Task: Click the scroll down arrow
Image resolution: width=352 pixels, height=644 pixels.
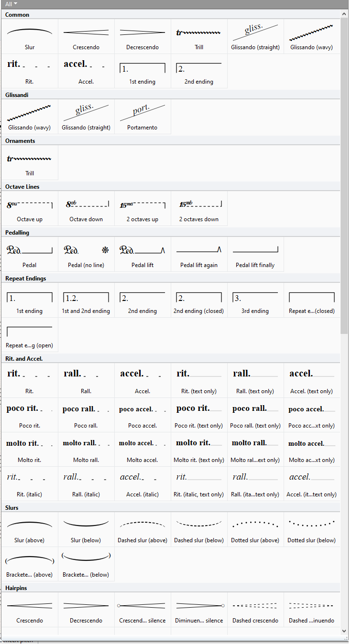Action: click(344, 632)
